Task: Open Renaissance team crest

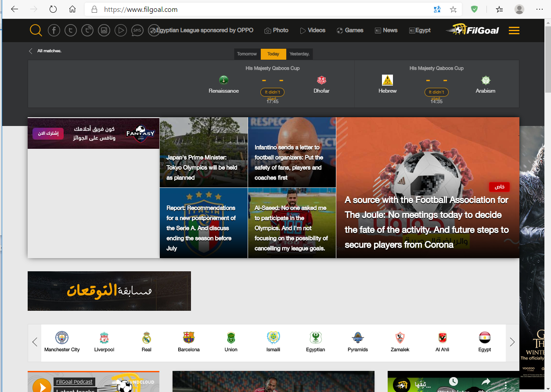Action: pos(224,80)
